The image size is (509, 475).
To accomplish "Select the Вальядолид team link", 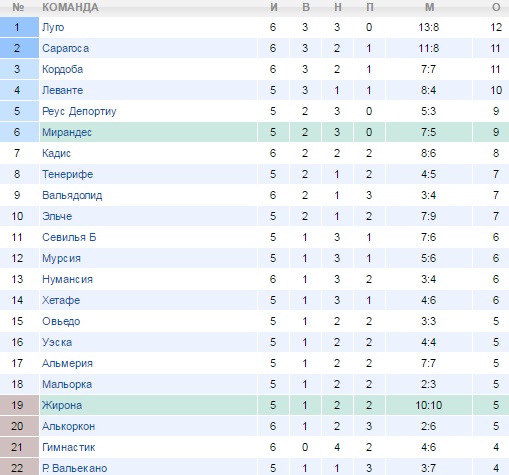I will 72,195.
